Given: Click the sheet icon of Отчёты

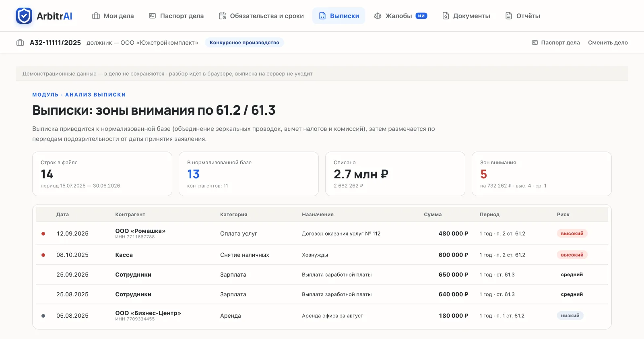Looking at the screenshot, I should pos(509,16).
